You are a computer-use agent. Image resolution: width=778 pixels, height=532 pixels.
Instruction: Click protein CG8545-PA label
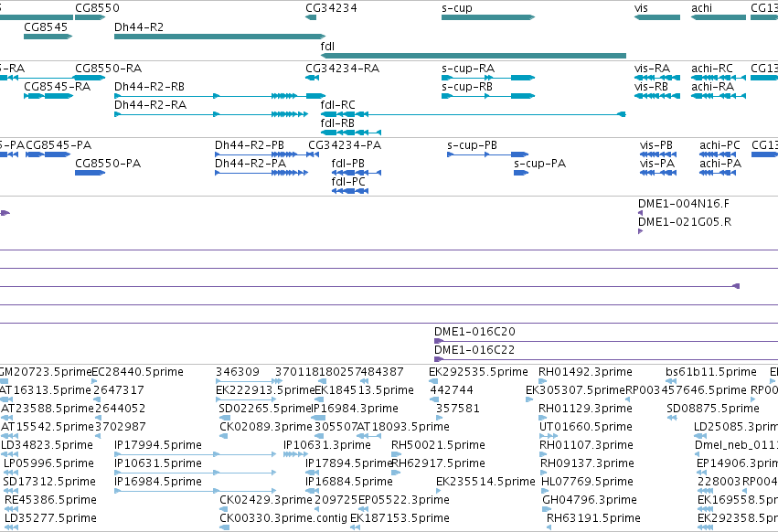tap(59, 145)
